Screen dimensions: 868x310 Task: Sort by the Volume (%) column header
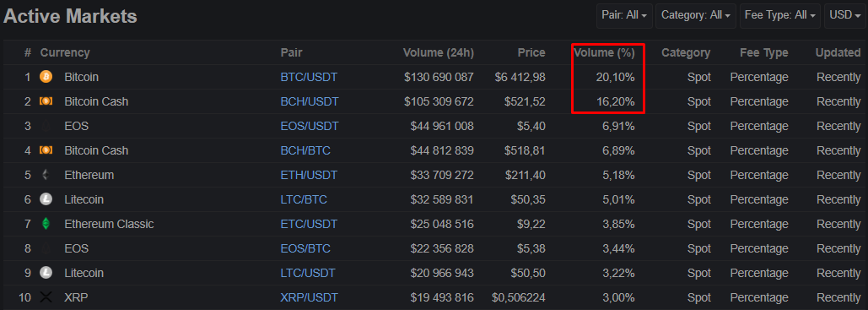pyautogui.click(x=604, y=52)
